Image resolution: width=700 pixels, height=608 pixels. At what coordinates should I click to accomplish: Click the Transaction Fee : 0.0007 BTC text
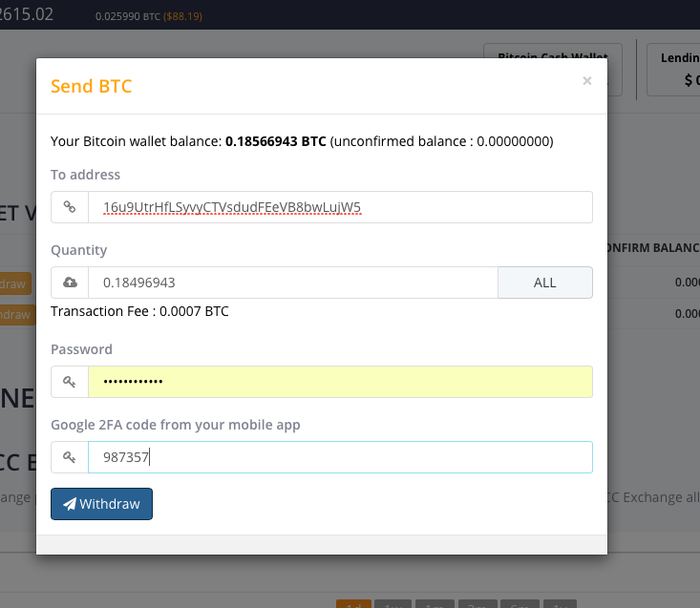pyautogui.click(x=139, y=311)
